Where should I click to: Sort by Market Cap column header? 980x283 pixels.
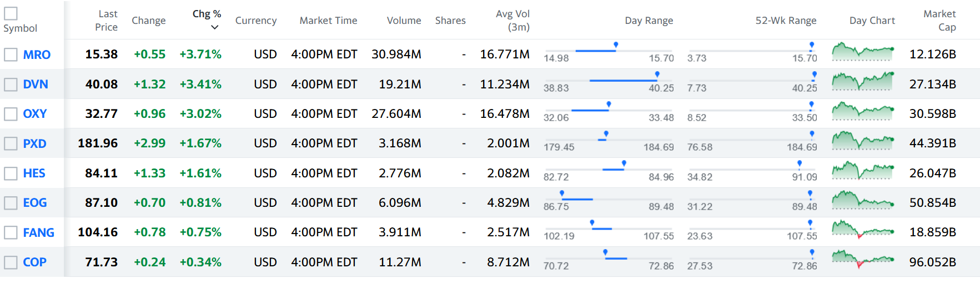pos(939,21)
